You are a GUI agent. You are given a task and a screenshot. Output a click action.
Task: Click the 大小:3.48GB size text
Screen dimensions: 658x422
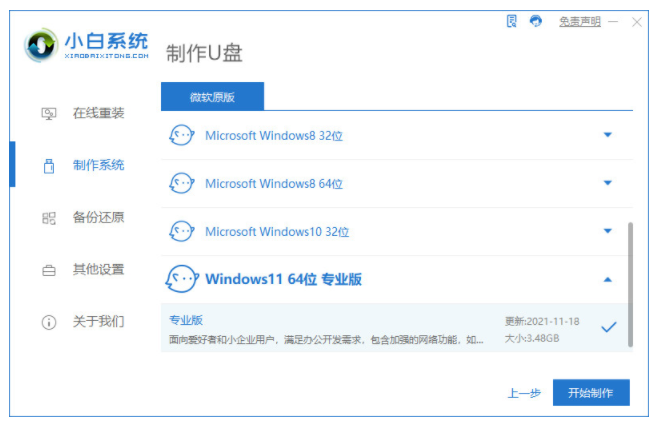pos(532,338)
